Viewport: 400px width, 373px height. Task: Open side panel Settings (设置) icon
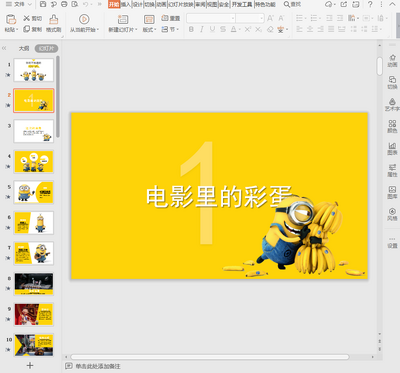(x=392, y=239)
